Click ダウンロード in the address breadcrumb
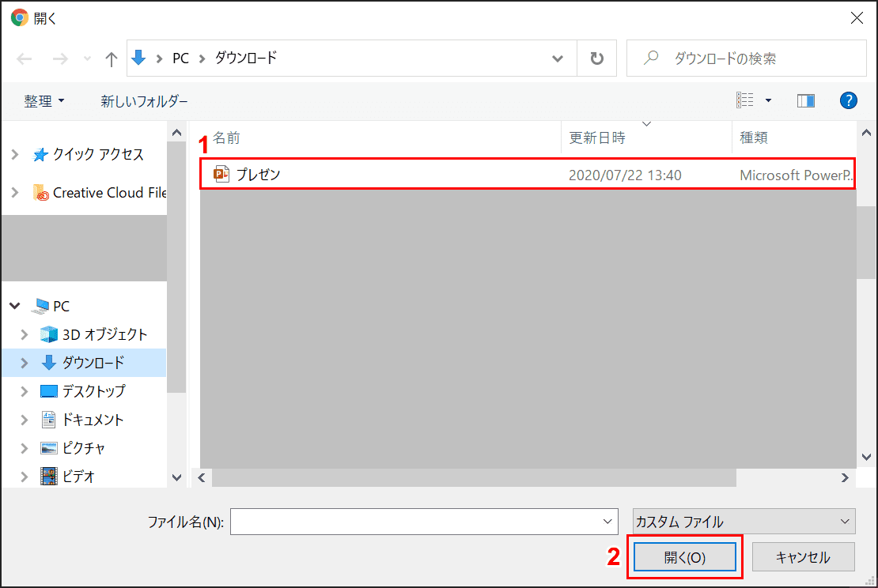 click(x=246, y=58)
